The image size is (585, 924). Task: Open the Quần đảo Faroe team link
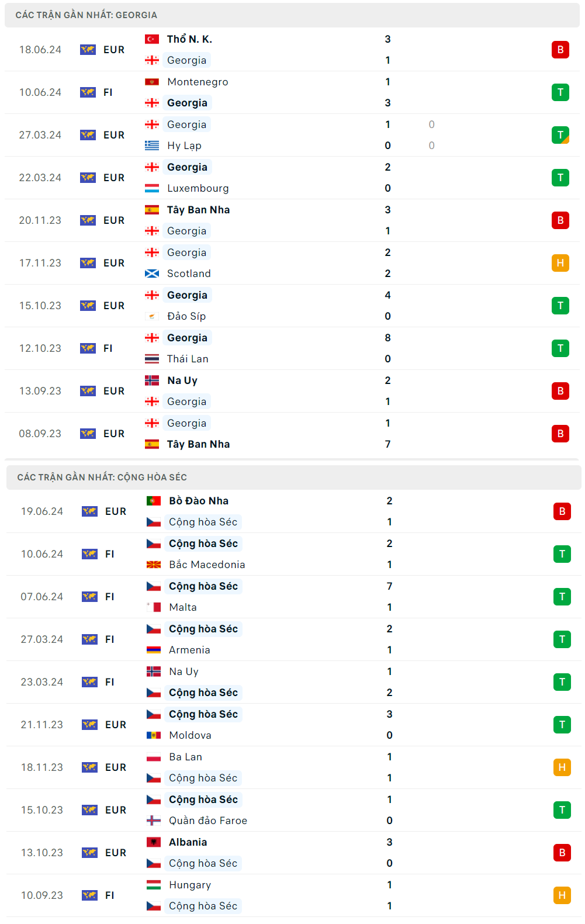[x=208, y=821]
